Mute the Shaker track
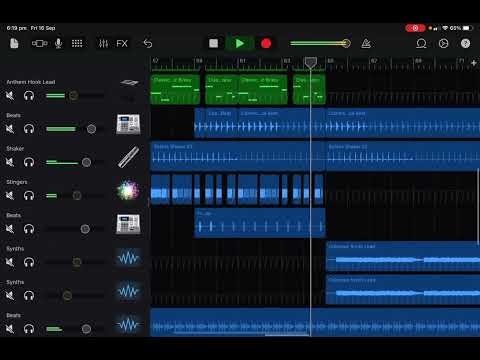The image size is (480, 360). (x=10, y=162)
